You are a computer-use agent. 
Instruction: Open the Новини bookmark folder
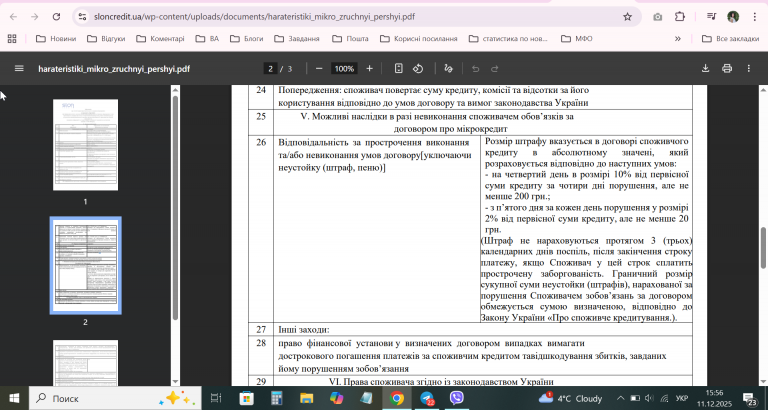coord(56,39)
